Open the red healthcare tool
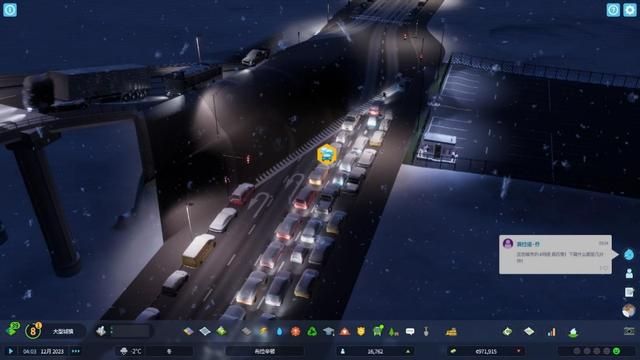This screenshot has width=640, height=360. point(296,331)
